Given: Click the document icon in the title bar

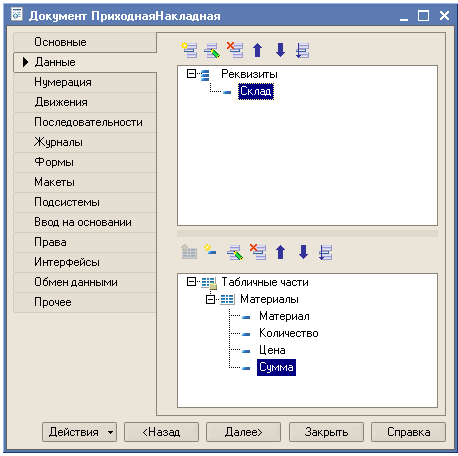Looking at the screenshot, I should [x=17, y=15].
